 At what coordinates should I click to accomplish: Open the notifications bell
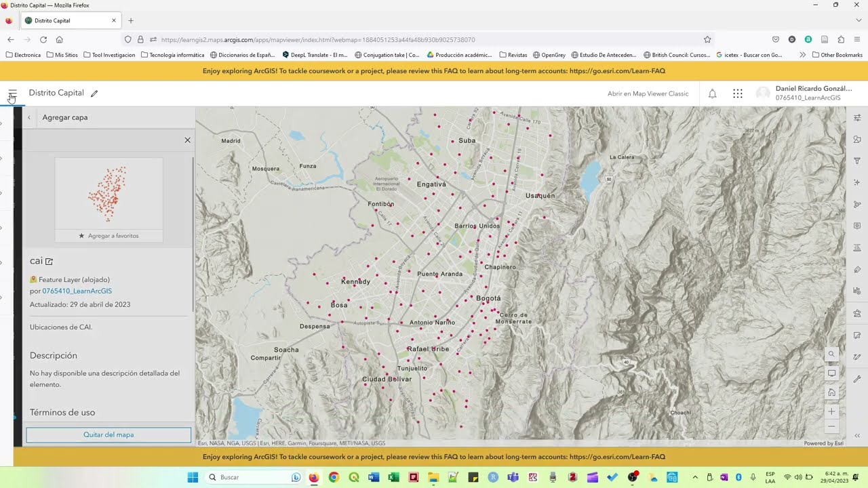(x=712, y=94)
